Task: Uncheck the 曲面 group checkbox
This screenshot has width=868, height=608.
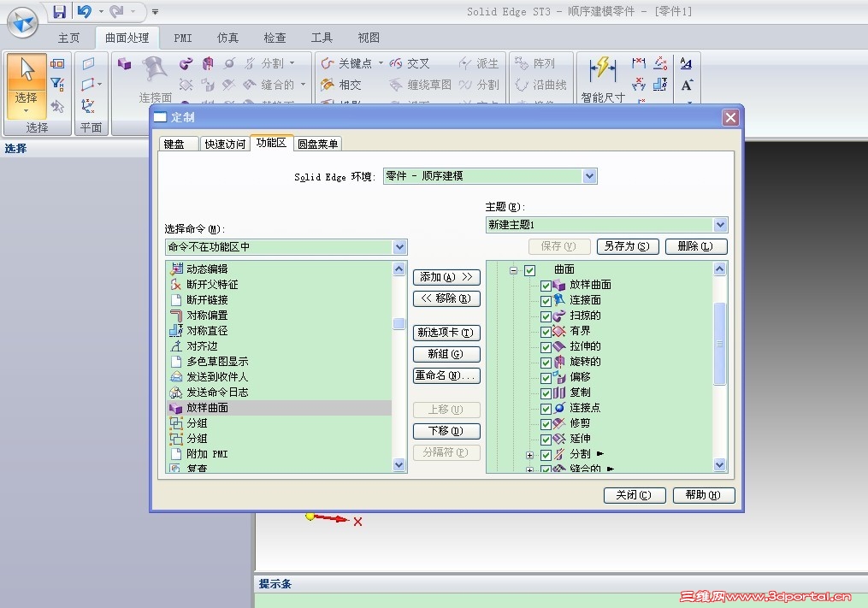Action: [x=529, y=270]
